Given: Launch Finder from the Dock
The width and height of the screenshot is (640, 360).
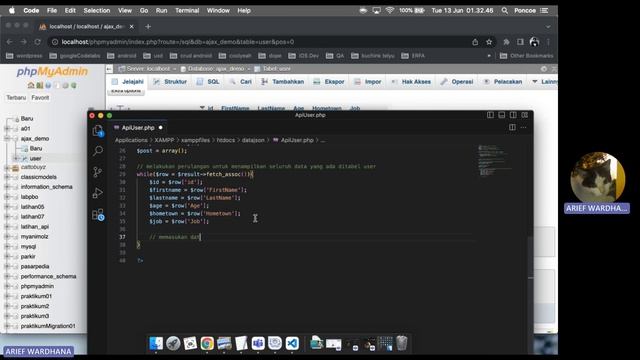Looking at the screenshot, I should [x=156, y=343].
